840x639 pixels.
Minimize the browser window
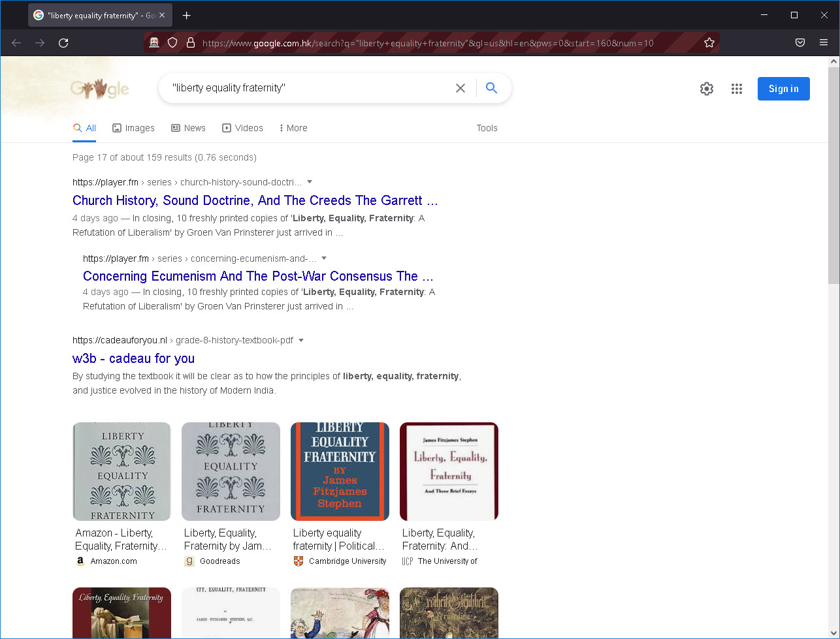coord(764,15)
